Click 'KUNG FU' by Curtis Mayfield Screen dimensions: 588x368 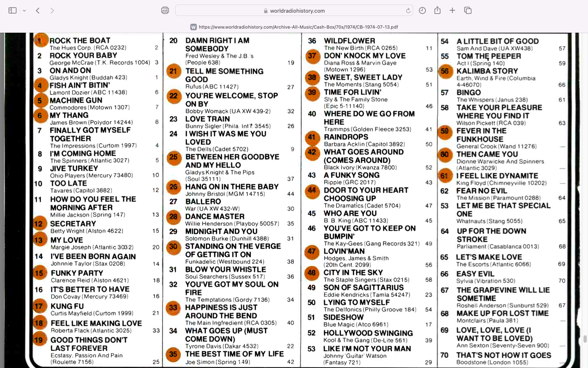click(67, 306)
